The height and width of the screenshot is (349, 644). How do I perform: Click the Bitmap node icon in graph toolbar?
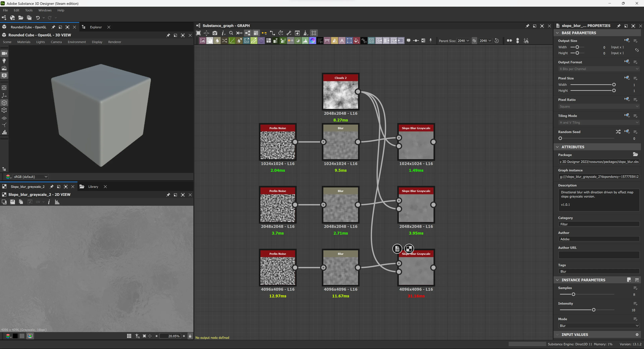(x=202, y=41)
